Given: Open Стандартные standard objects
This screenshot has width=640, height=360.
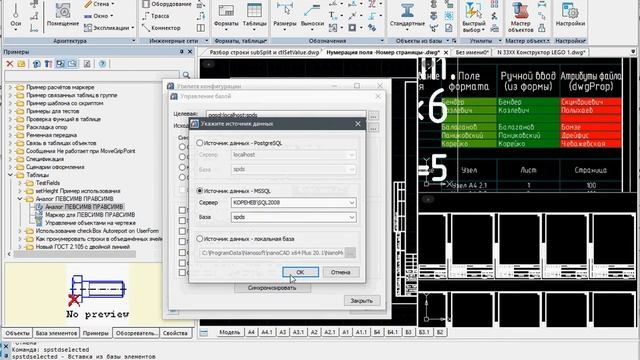Looking at the screenshot, I should pyautogui.click(x=407, y=16).
